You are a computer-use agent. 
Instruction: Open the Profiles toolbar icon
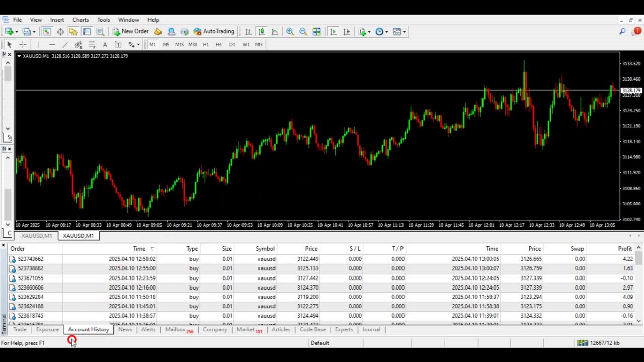click(26, 32)
